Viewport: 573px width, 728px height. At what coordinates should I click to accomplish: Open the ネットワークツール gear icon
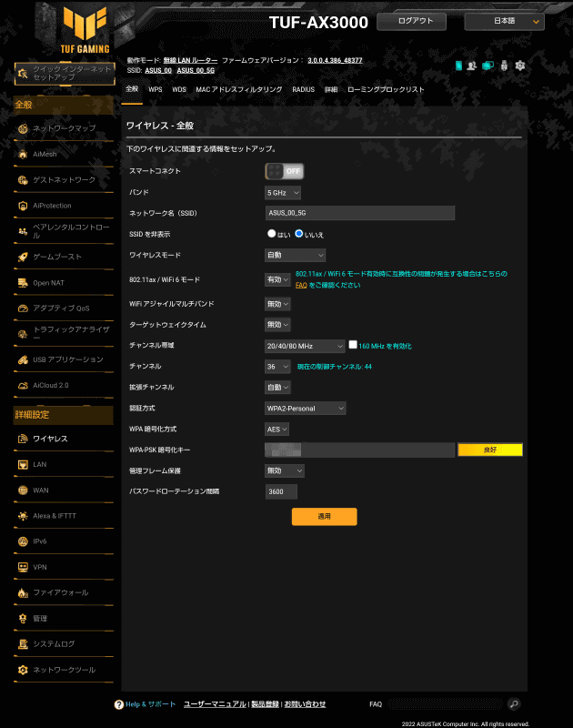coord(23,670)
